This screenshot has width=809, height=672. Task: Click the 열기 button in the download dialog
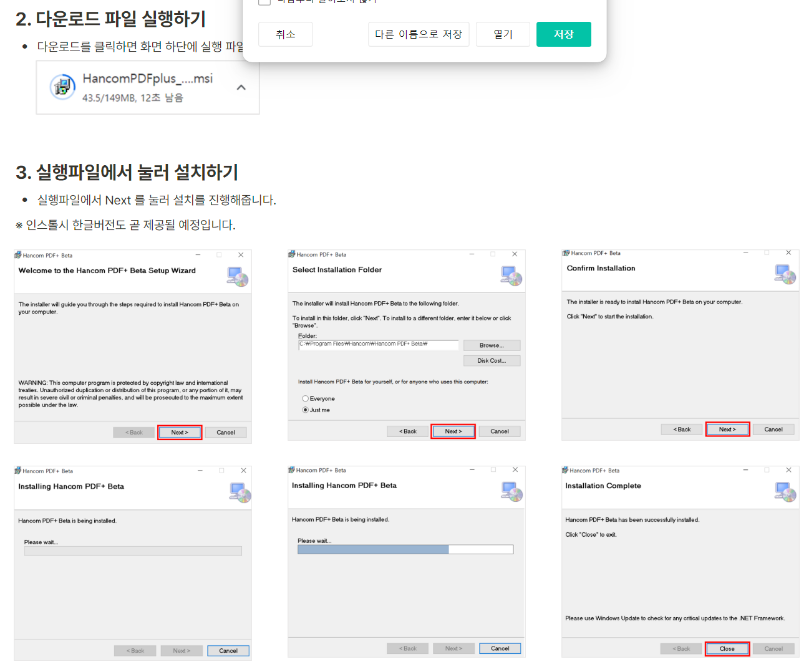(x=503, y=34)
